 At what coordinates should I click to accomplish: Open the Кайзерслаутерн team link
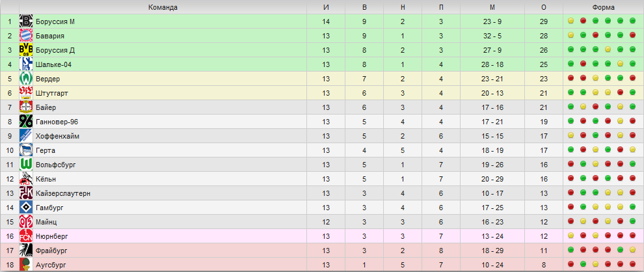[x=63, y=193]
